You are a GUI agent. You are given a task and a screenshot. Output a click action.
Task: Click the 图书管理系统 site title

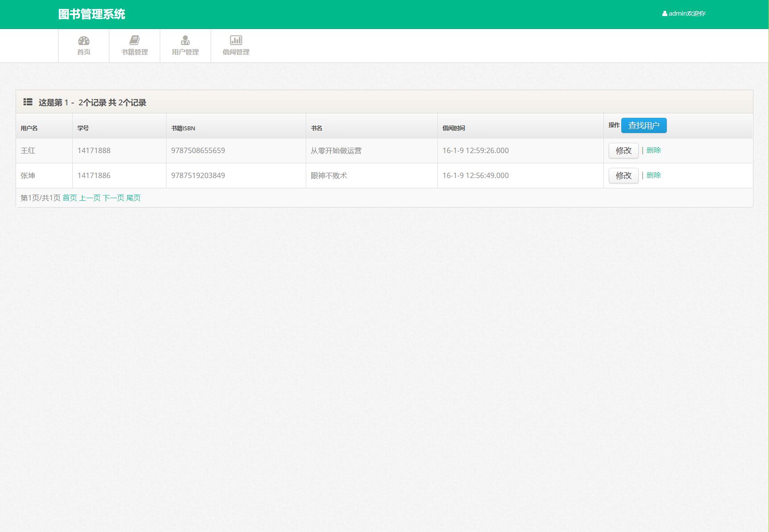91,14
